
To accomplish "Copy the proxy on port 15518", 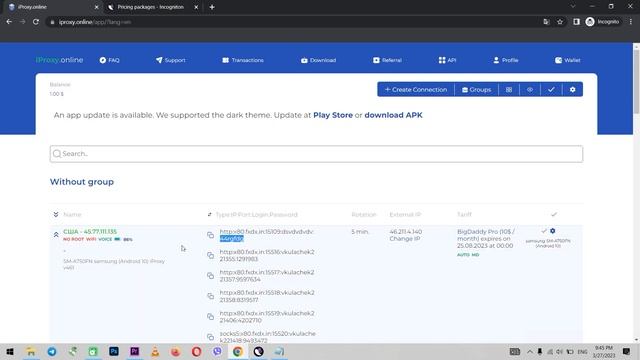I will (x=211, y=296).
